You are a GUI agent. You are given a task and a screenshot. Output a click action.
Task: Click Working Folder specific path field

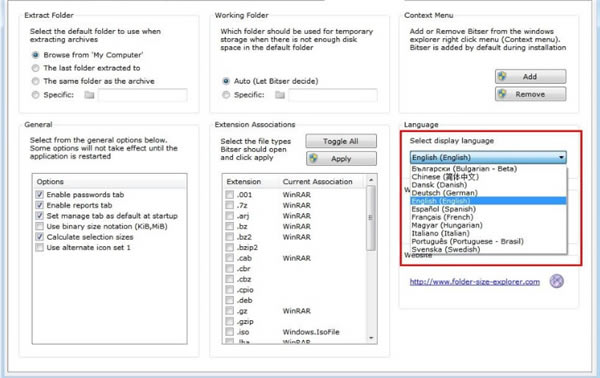(x=333, y=95)
